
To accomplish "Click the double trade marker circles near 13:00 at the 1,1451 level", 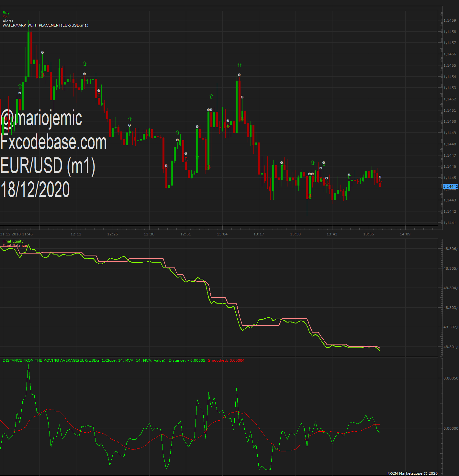I will [x=209, y=110].
